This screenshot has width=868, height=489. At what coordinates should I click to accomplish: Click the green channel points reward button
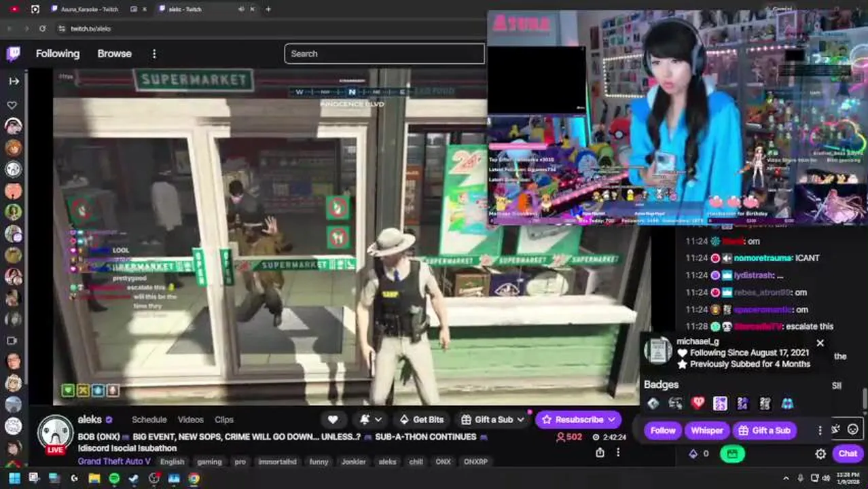coord(731,454)
